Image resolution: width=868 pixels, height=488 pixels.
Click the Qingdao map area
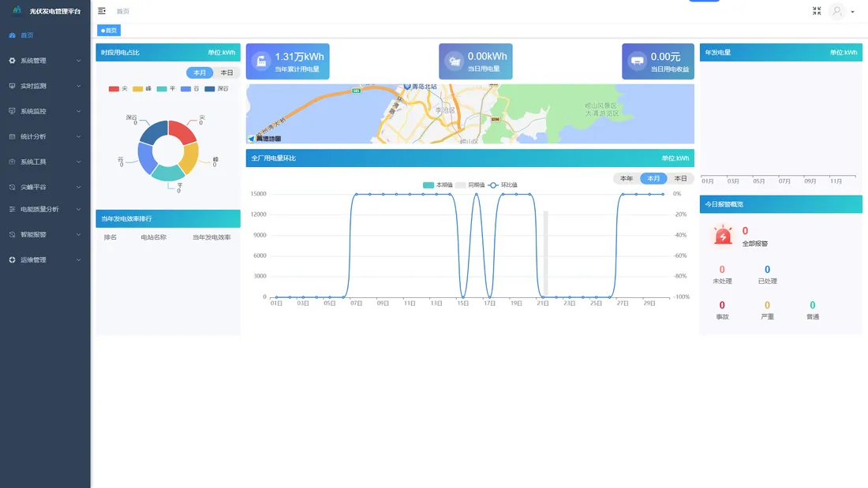pyautogui.click(x=470, y=114)
